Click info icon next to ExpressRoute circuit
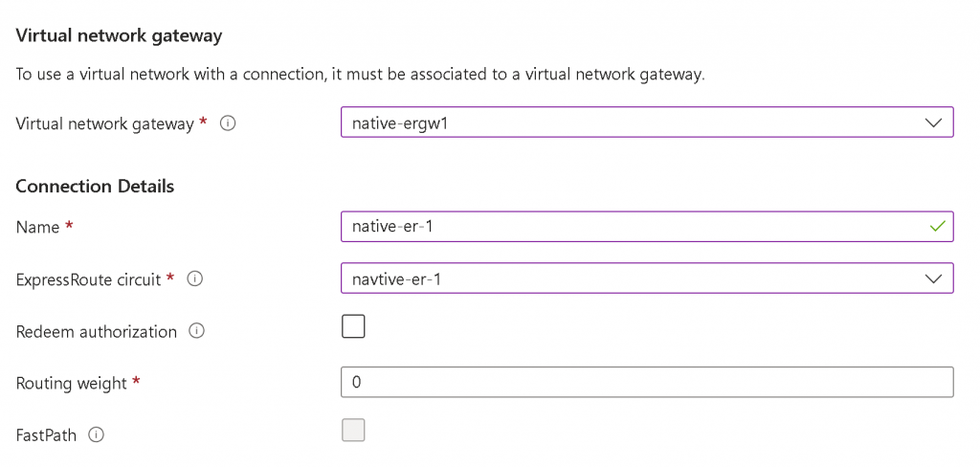This screenshot has height=467, width=980. pyautogui.click(x=194, y=279)
